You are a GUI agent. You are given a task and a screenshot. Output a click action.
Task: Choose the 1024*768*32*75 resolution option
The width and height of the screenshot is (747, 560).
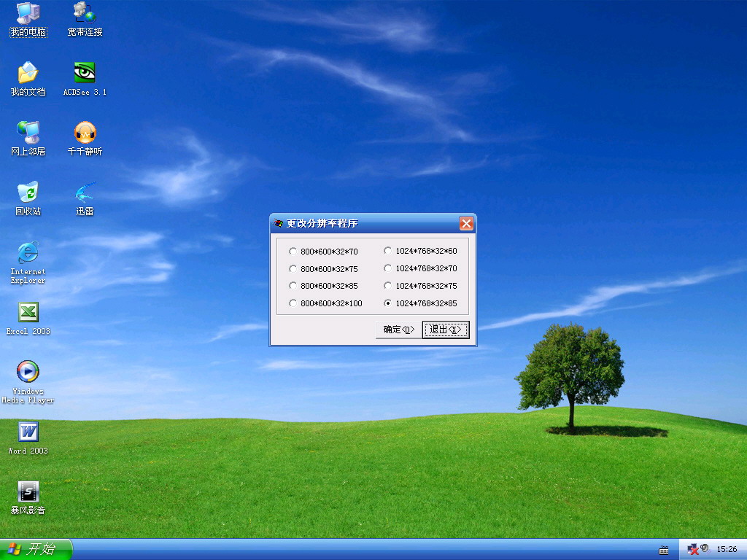click(x=420, y=286)
